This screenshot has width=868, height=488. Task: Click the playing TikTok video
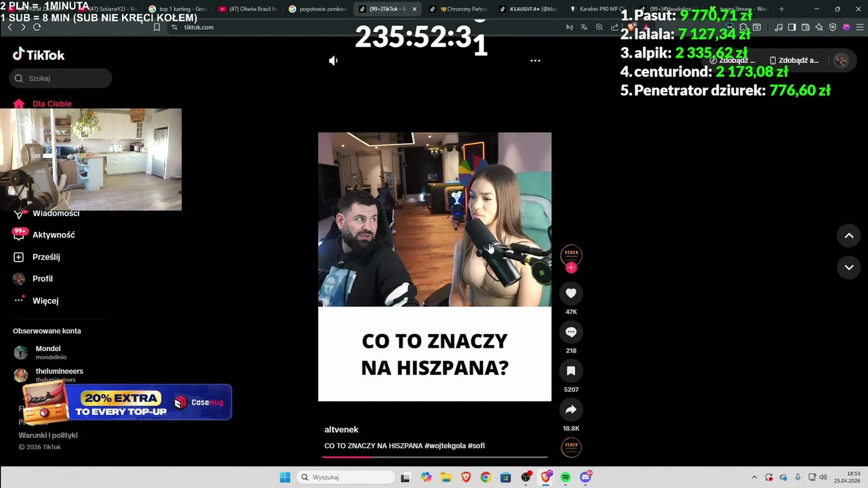click(x=435, y=266)
